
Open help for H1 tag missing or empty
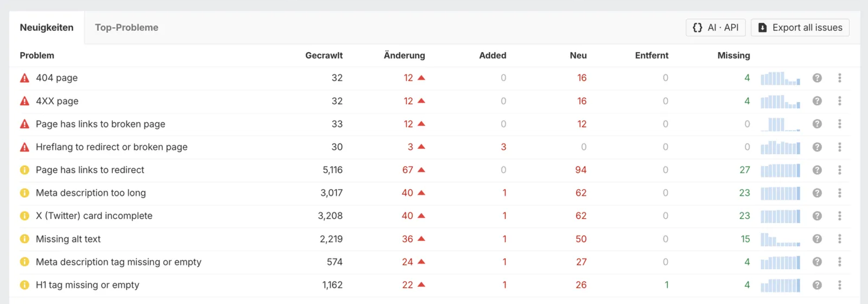[x=817, y=285]
